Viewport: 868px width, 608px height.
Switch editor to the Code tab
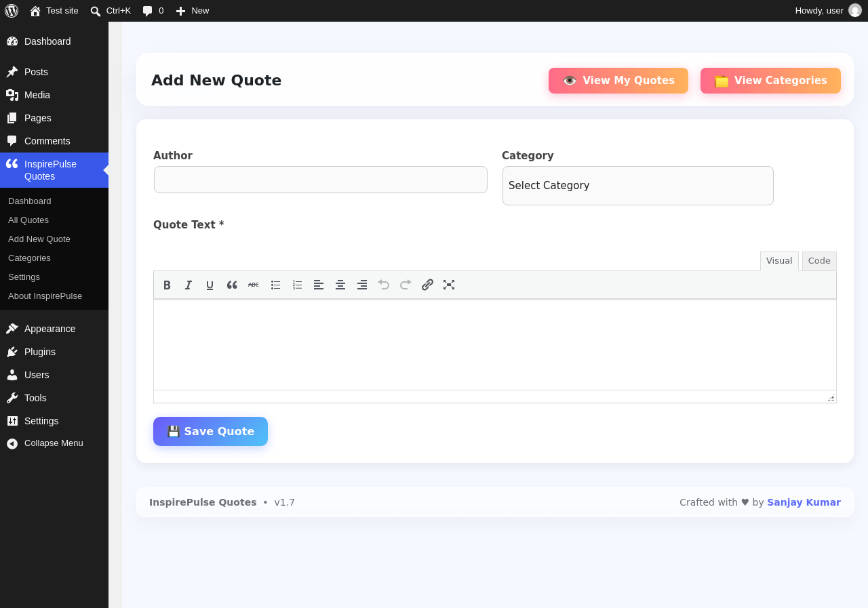click(x=819, y=261)
